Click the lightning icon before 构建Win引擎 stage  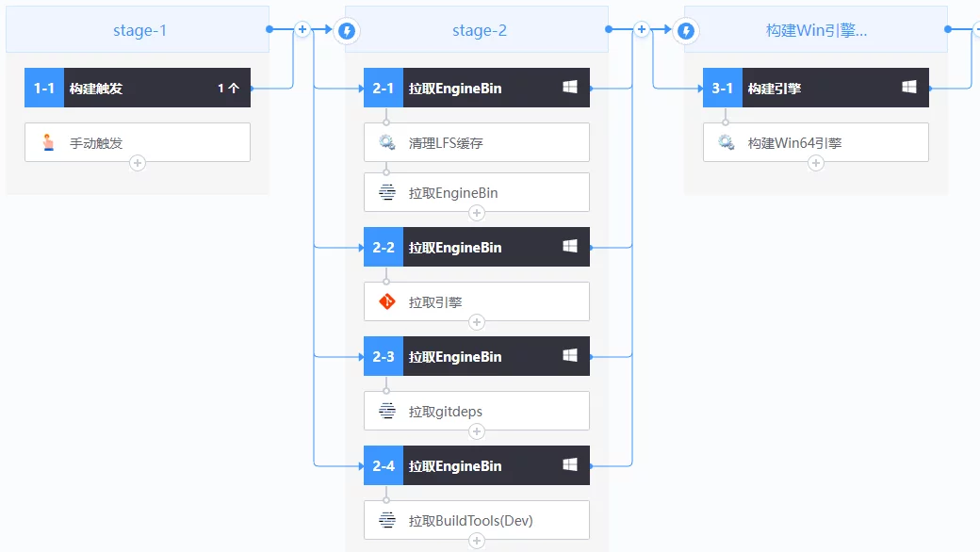pyautogui.click(x=686, y=30)
